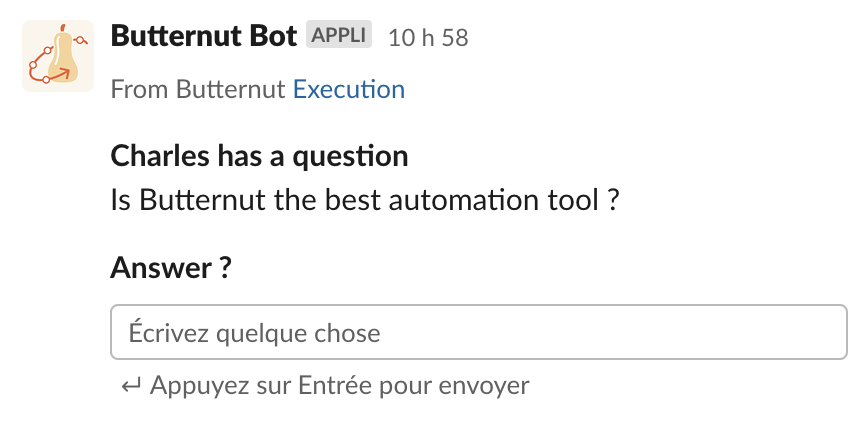Click the APPLI badge next to bot name

(x=339, y=35)
